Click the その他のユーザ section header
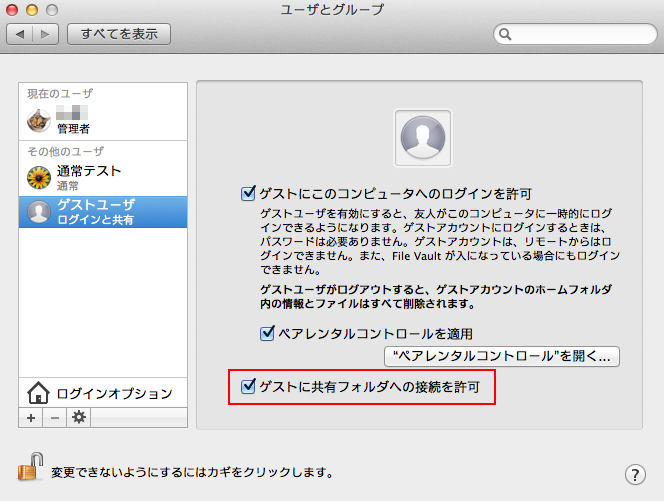Screen dimensions: 664x501 (65, 151)
